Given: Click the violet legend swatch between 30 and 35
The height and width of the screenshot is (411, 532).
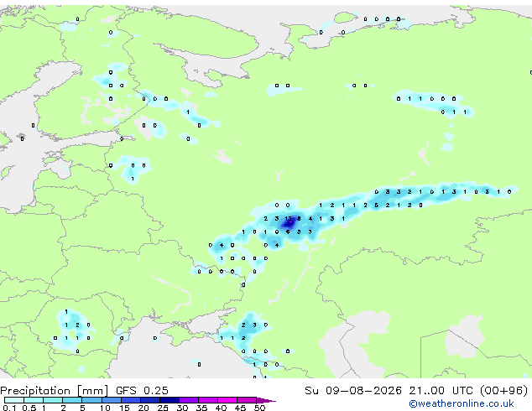Looking at the screenshot, I should click(x=189, y=400).
